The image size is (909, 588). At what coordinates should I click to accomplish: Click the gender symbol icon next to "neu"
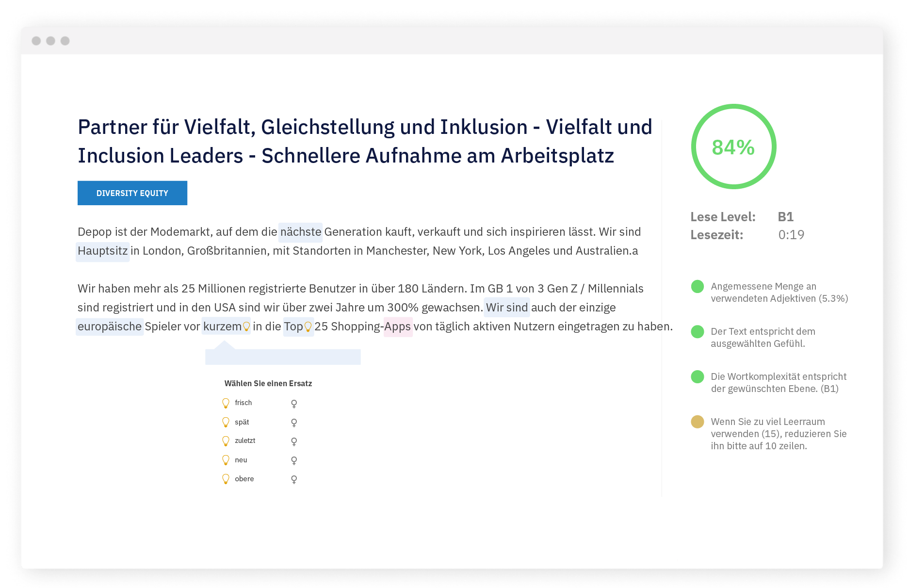[x=294, y=460]
